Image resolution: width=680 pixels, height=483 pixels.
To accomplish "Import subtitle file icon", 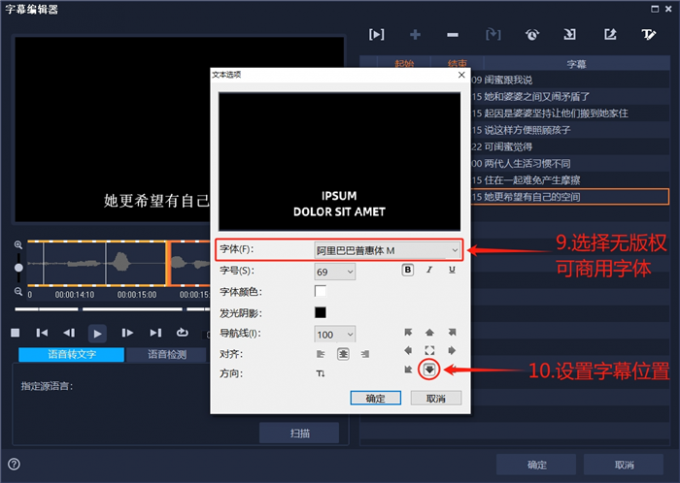I will click(x=569, y=34).
